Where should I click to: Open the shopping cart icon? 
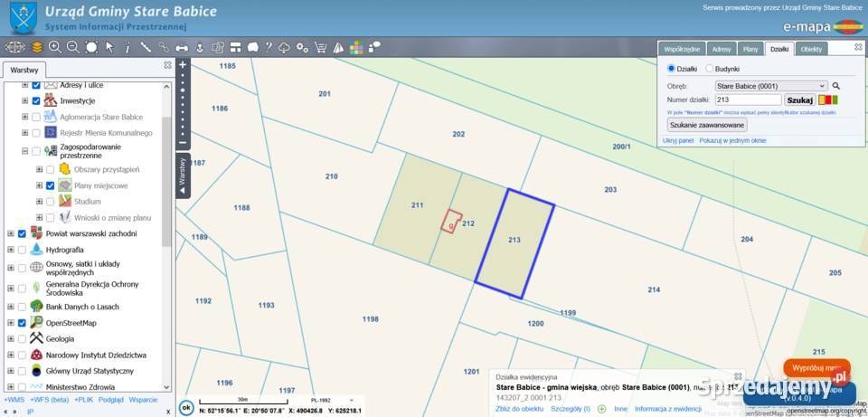tap(320, 47)
